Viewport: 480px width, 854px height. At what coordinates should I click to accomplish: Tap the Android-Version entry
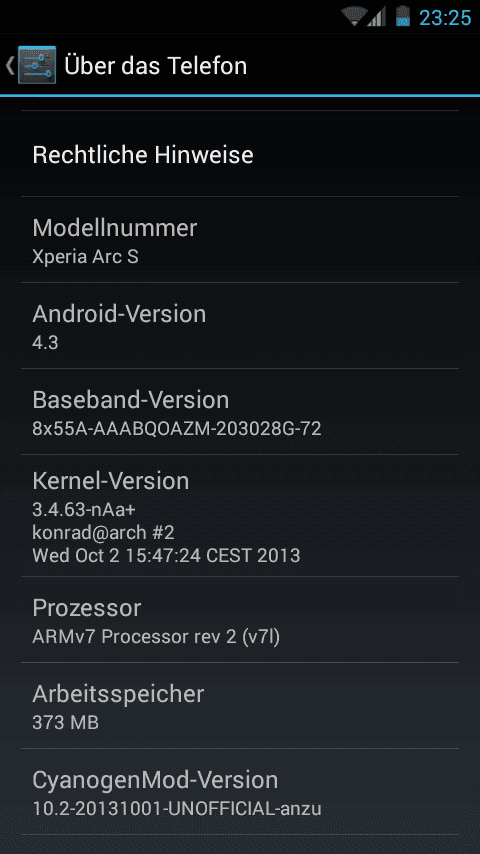(240, 326)
